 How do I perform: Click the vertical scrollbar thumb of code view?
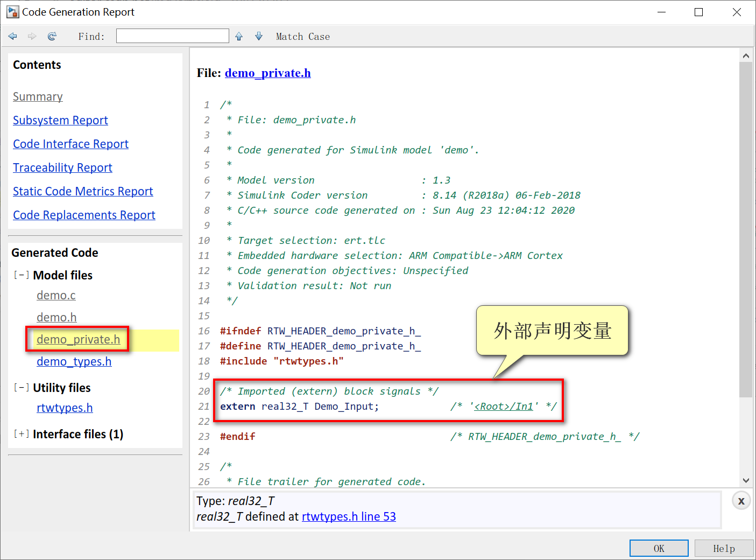click(746, 230)
